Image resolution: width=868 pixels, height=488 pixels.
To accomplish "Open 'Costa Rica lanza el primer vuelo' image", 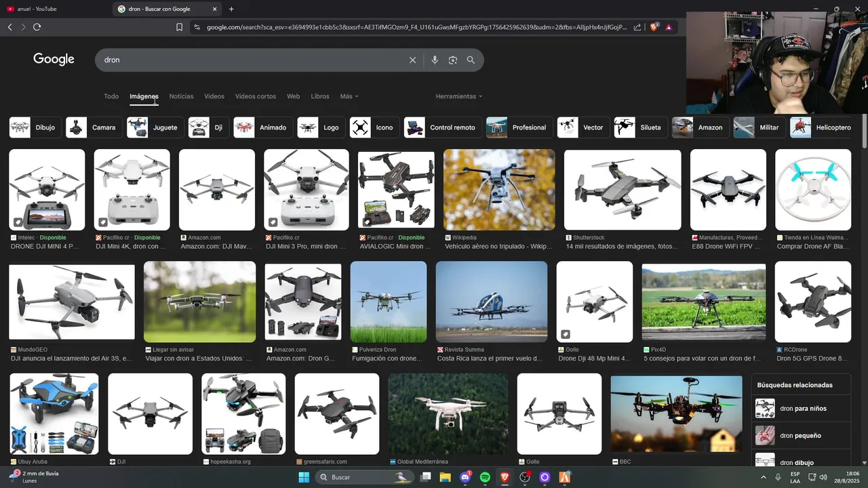I will [492, 302].
